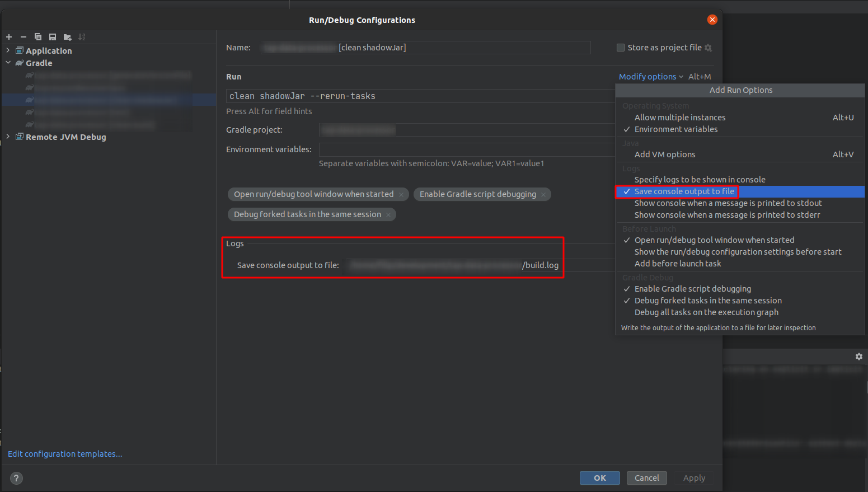Remove the 'Enable Gradle script debugging' chip
Screen dimensions: 868x492
pyautogui.click(x=543, y=195)
